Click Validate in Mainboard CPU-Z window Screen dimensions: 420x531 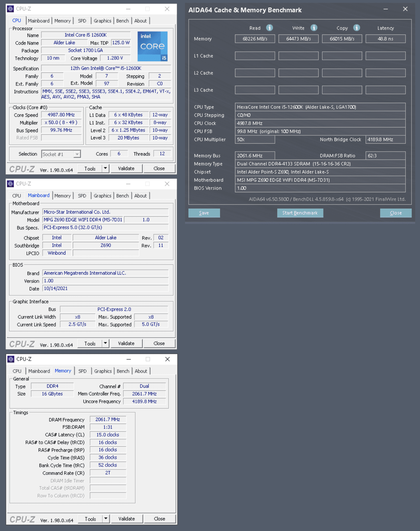coord(126,343)
